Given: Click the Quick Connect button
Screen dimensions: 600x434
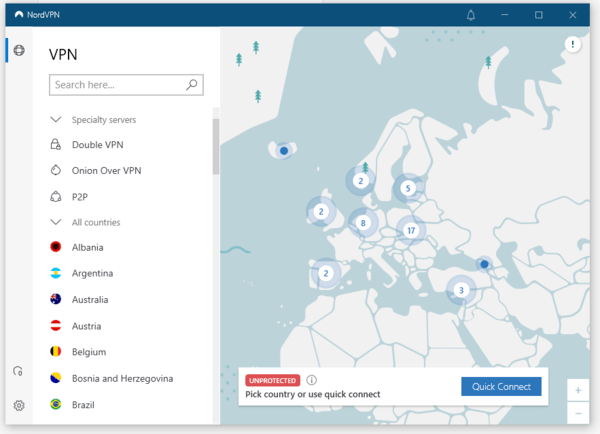Looking at the screenshot, I should point(501,387).
